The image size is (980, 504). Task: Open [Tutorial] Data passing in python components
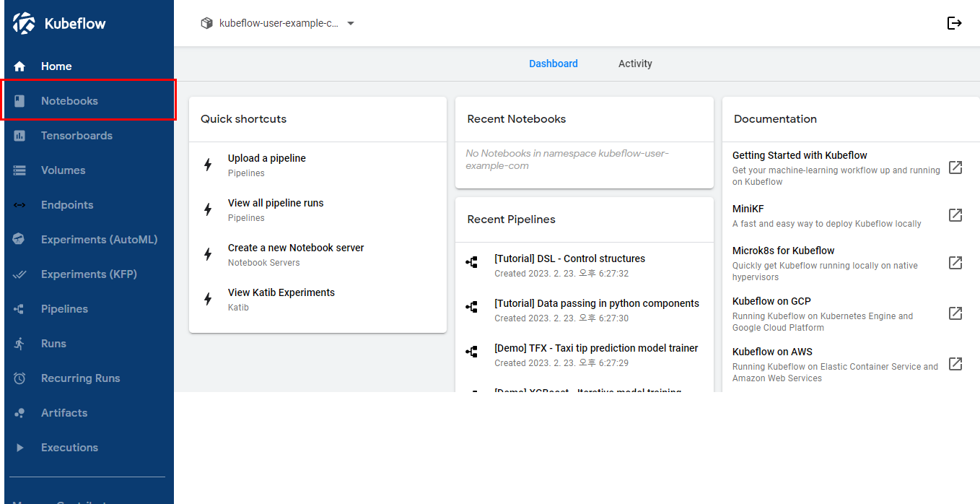(x=585, y=310)
